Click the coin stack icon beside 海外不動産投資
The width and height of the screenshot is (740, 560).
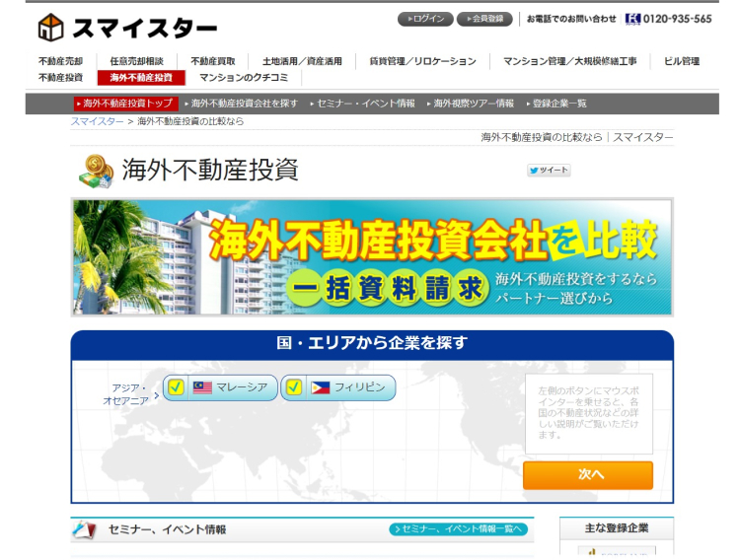click(96, 172)
